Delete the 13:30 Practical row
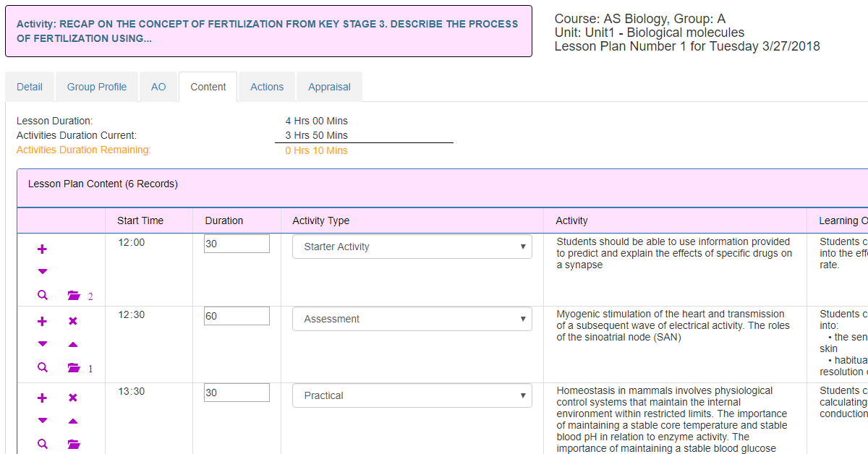The width and height of the screenshot is (868, 454). click(72, 398)
